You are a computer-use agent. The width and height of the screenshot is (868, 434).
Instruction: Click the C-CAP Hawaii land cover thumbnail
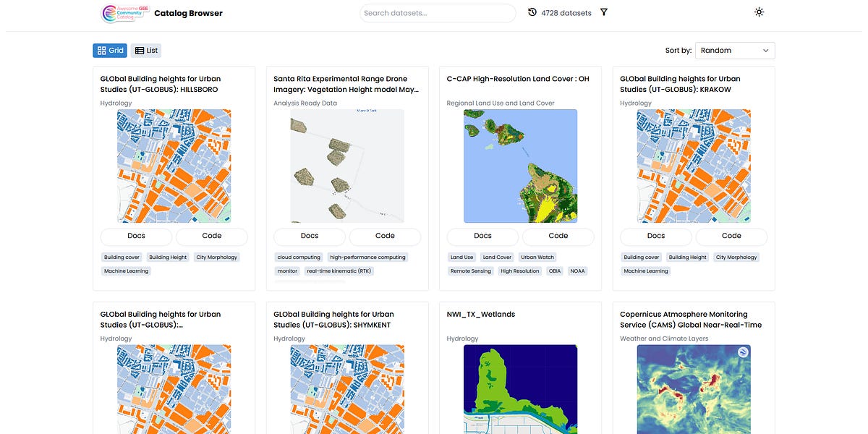click(x=520, y=166)
